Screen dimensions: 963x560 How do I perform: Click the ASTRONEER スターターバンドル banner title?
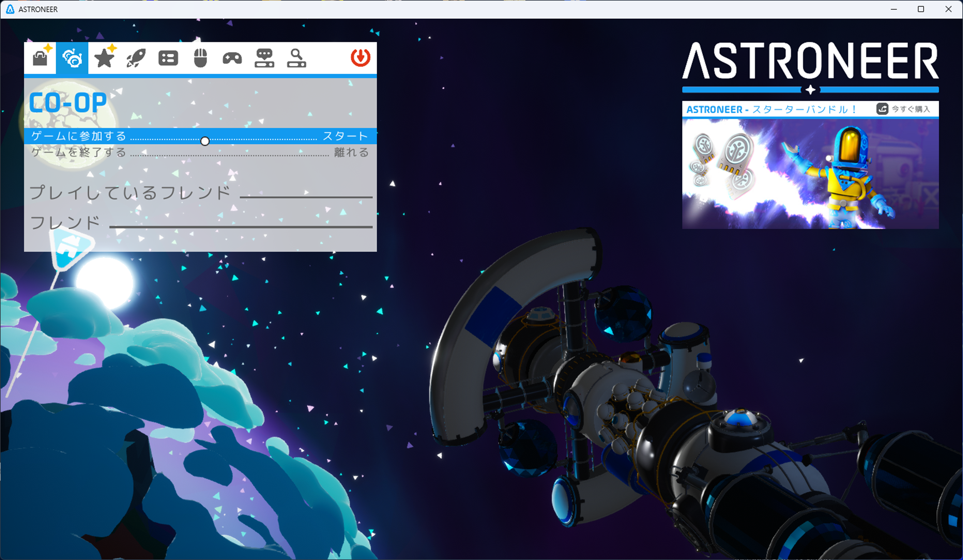[x=771, y=110]
